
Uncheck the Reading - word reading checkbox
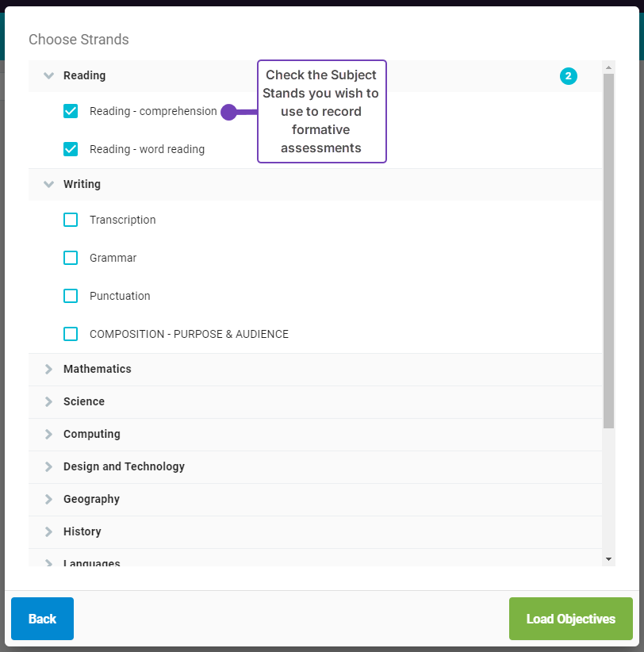pyautogui.click(x=71, y=149)
